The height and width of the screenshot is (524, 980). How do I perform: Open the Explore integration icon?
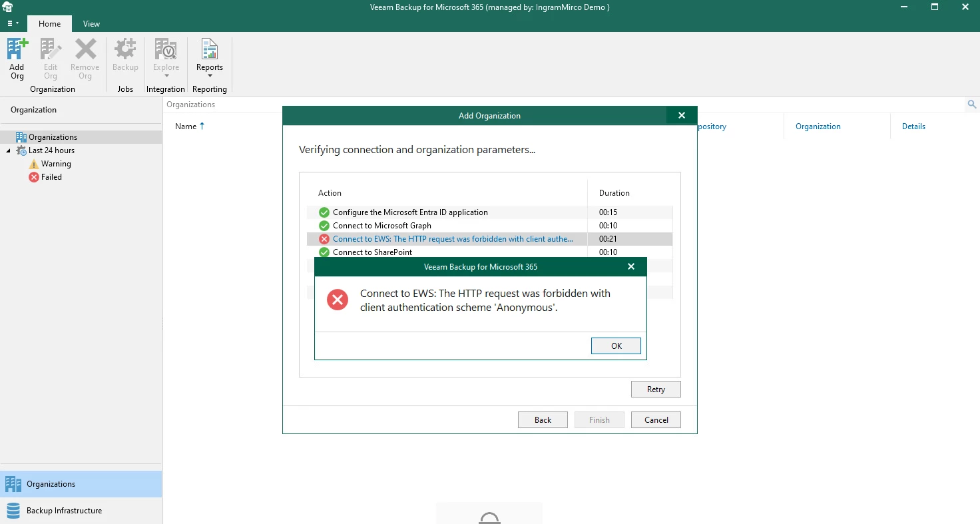click(166, 59)
